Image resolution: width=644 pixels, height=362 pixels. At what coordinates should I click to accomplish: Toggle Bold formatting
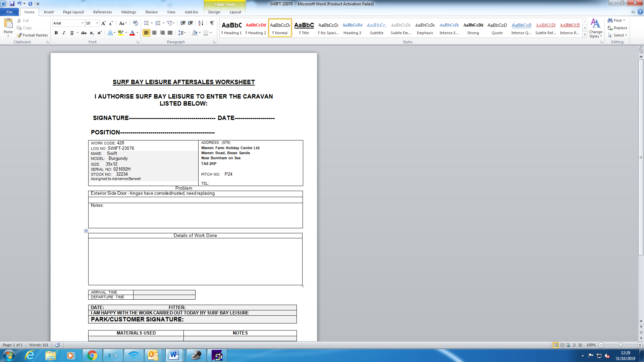[56, 33]
